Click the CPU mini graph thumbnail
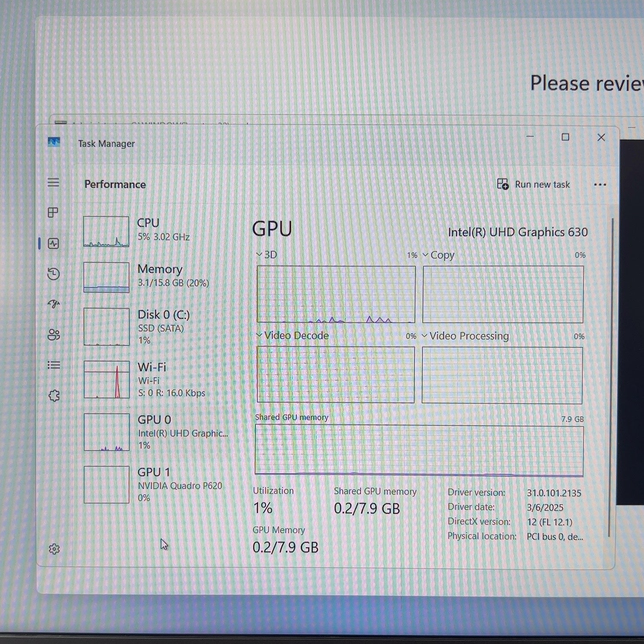 (106, 231)
